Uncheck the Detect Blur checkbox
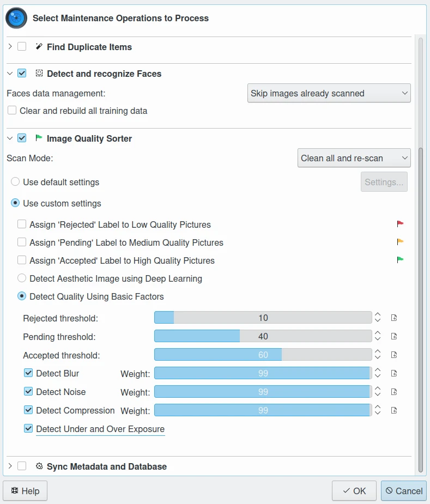 [x=28, y=374]
